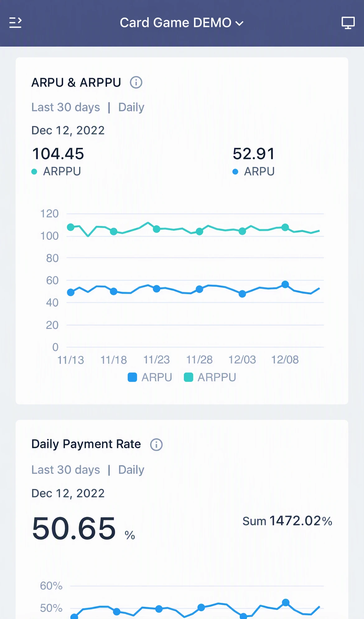Click the Daily Payment Rate title
Screen dimensions: 364x619
point(86,444)
